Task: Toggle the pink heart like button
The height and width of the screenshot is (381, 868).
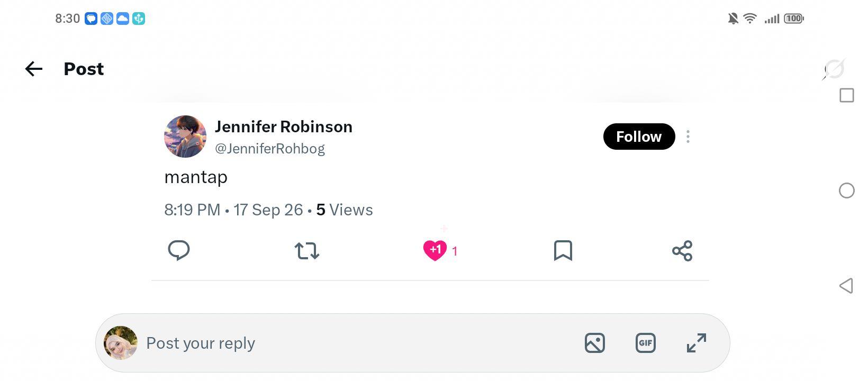Action: click(x=435, y=250)
